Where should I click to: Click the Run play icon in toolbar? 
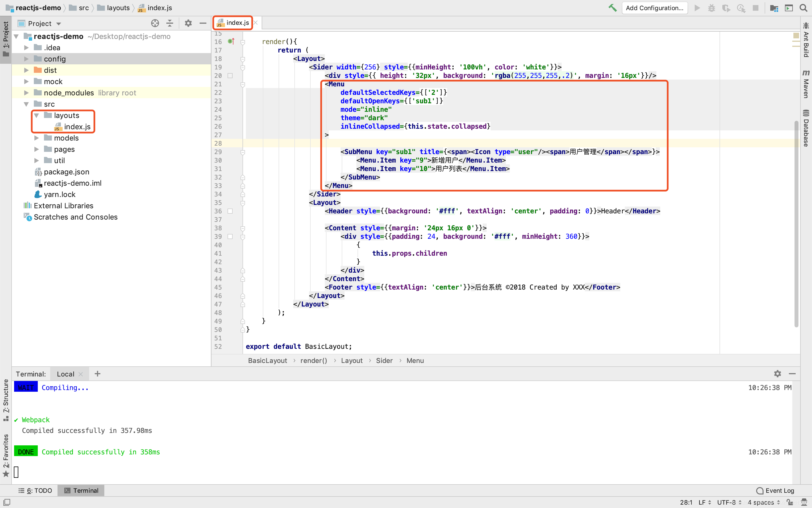coord(697,8)
